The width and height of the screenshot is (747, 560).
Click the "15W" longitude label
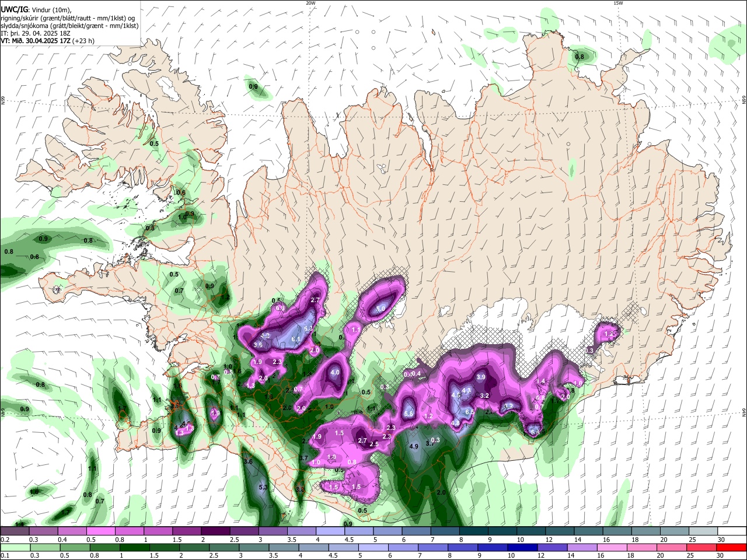pos(618,3)
